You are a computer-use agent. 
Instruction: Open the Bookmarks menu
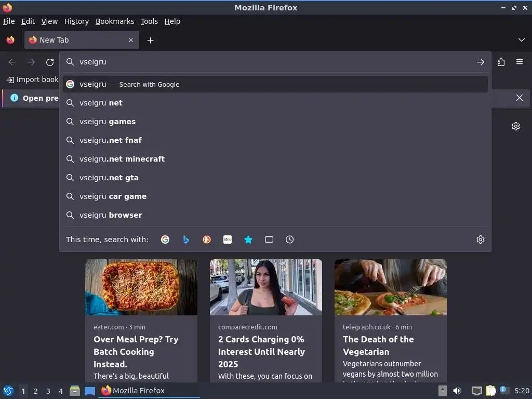(x=115, y=21)
